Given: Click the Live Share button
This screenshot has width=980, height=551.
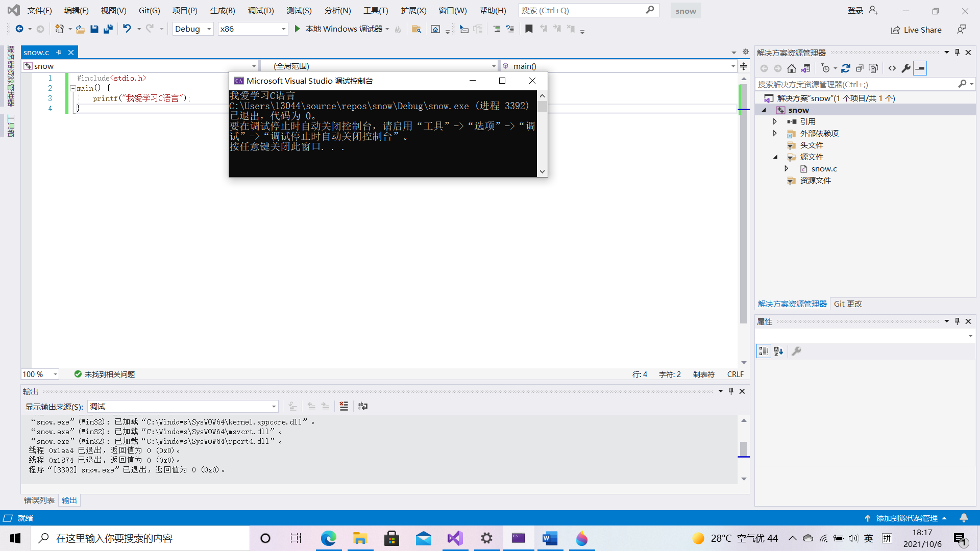Looking at the screenshot, I should pos(916,30).
